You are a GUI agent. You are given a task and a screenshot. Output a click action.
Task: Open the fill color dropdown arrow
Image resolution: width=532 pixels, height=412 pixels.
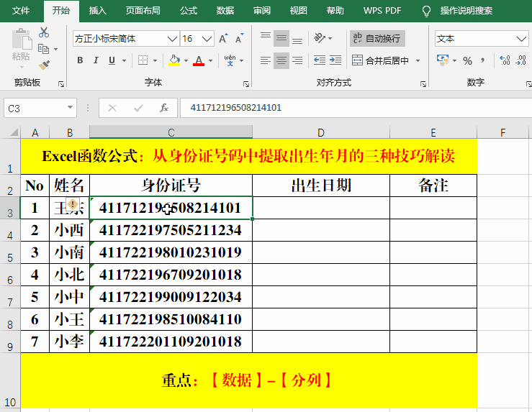pyautogui.click(x=186, y=60)
